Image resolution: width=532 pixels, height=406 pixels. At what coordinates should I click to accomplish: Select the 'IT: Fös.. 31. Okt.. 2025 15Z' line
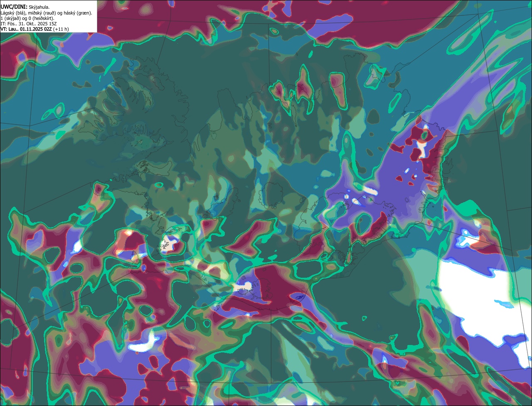(x=29, y=24)
